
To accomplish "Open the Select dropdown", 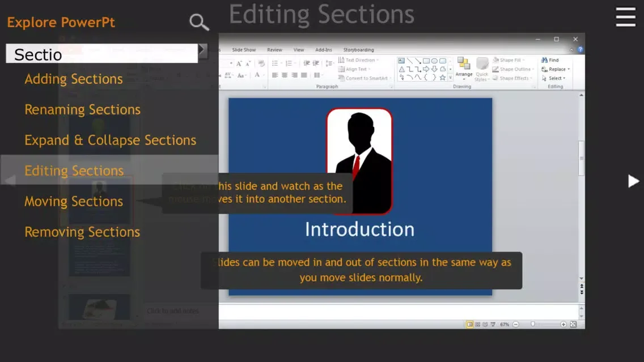I will (554, 78).
